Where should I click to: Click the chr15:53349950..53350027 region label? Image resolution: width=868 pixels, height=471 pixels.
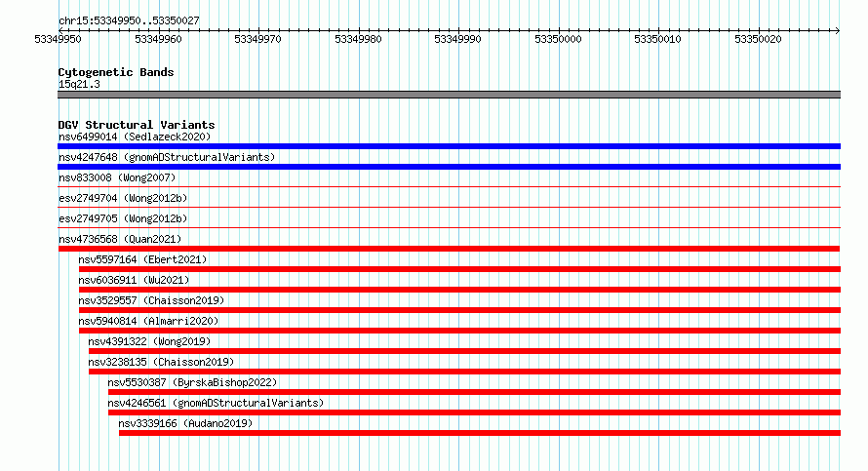coord(129,20)
